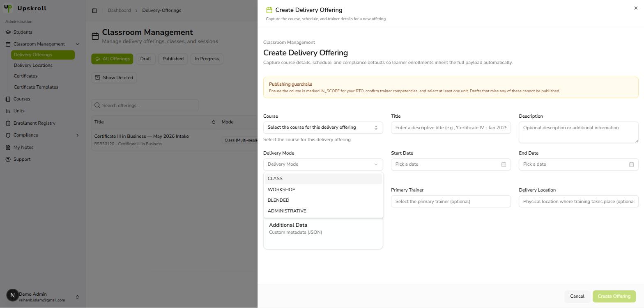
Task: Open My Notes in the sidebar
Action: point(23,147)
